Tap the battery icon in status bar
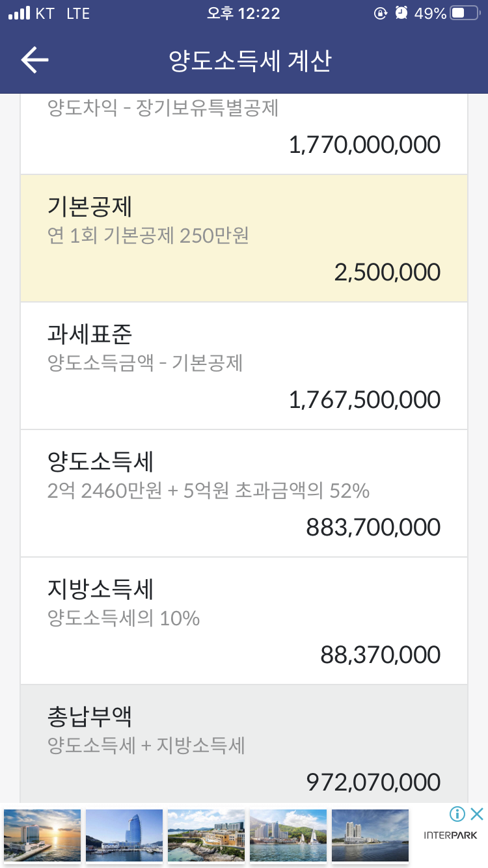This screenshot has height=868, width=488. point(465,14)
